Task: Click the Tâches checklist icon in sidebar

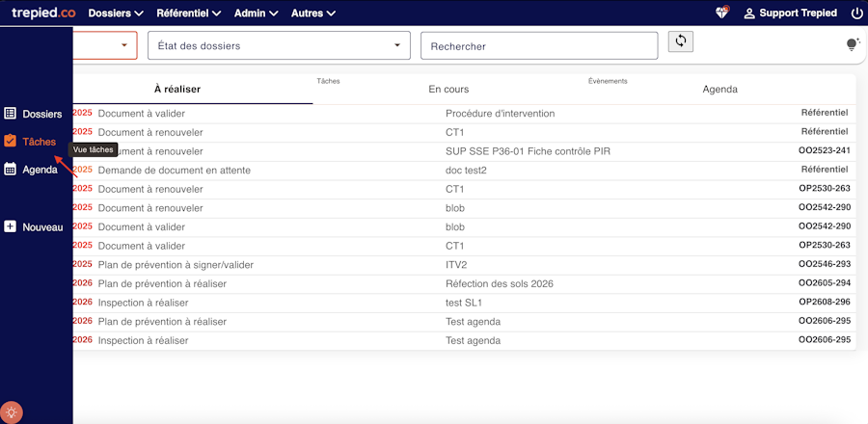Action: (11, 142)
